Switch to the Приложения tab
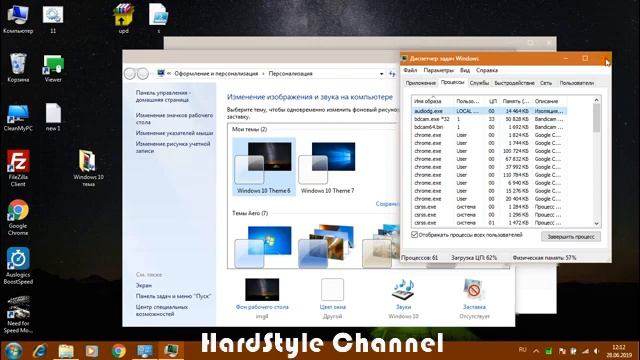 pyautogui.click(x=420, y=83)
